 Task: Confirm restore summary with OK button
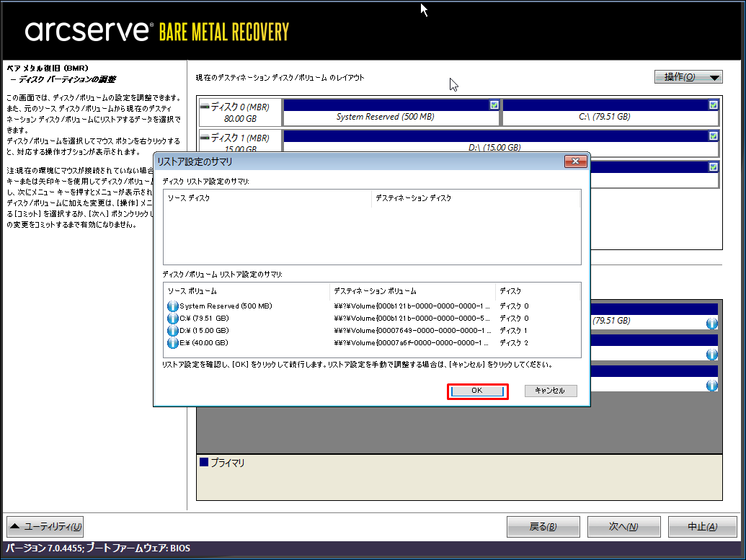coord(477,391)
